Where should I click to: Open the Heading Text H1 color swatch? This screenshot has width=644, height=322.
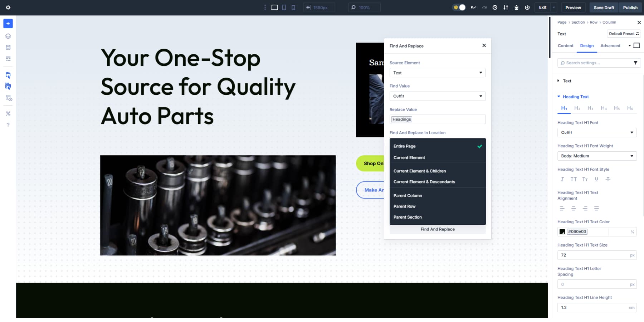(562, 231)
